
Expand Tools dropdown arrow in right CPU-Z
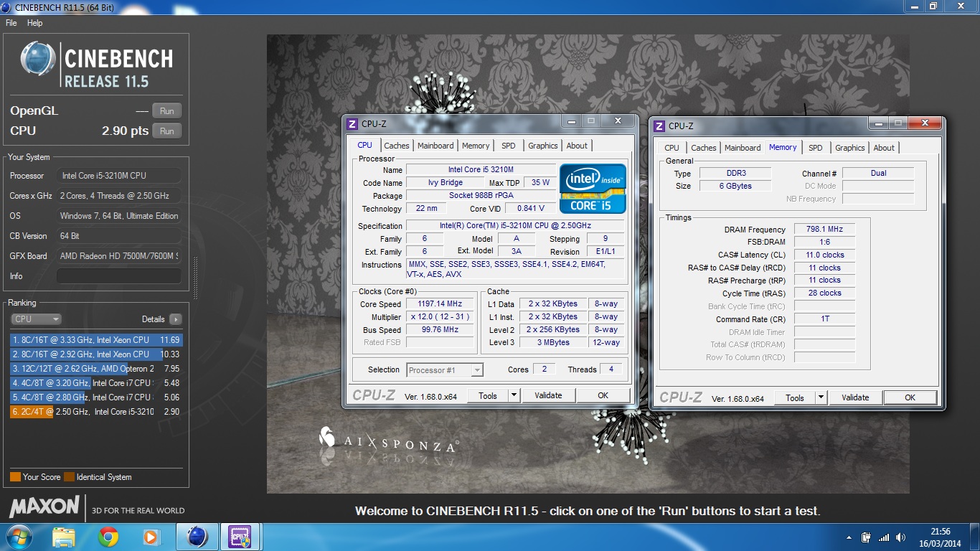(821, 397)
